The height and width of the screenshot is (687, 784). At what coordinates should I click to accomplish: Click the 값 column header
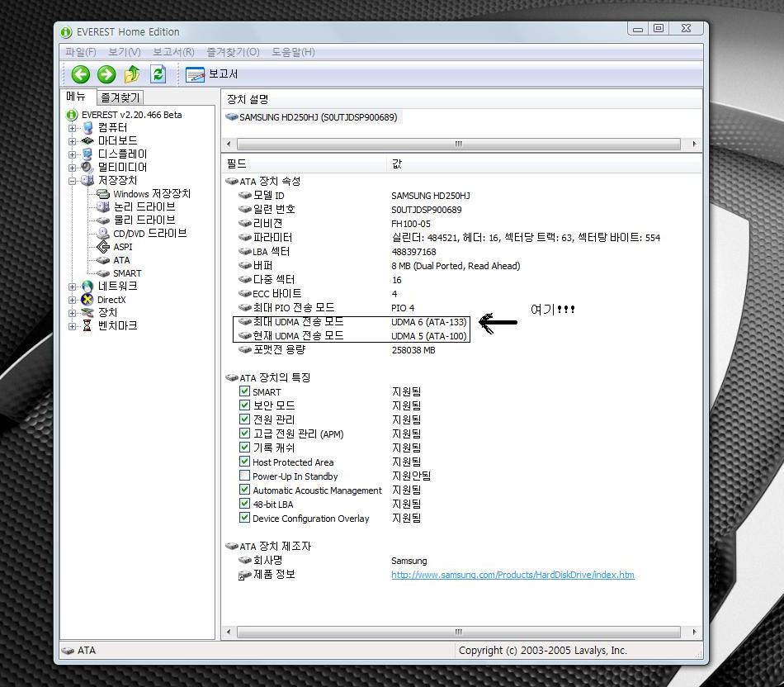click(544, 163)
